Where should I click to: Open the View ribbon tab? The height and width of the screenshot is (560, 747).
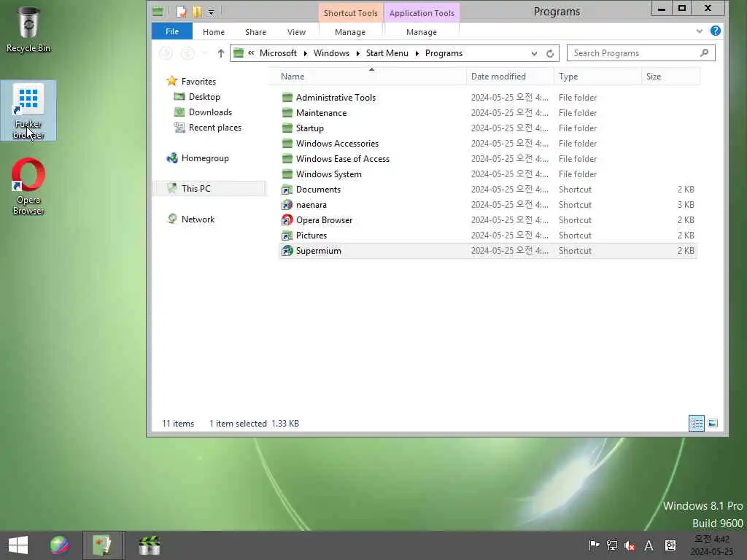click(296, 32)
